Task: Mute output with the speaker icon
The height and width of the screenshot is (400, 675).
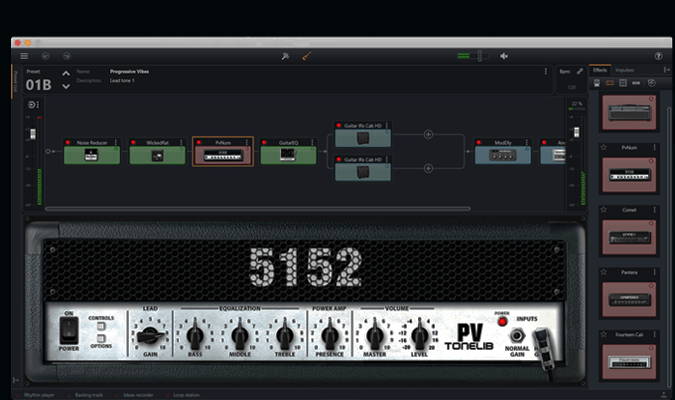Action: click(x=504, y=56)
